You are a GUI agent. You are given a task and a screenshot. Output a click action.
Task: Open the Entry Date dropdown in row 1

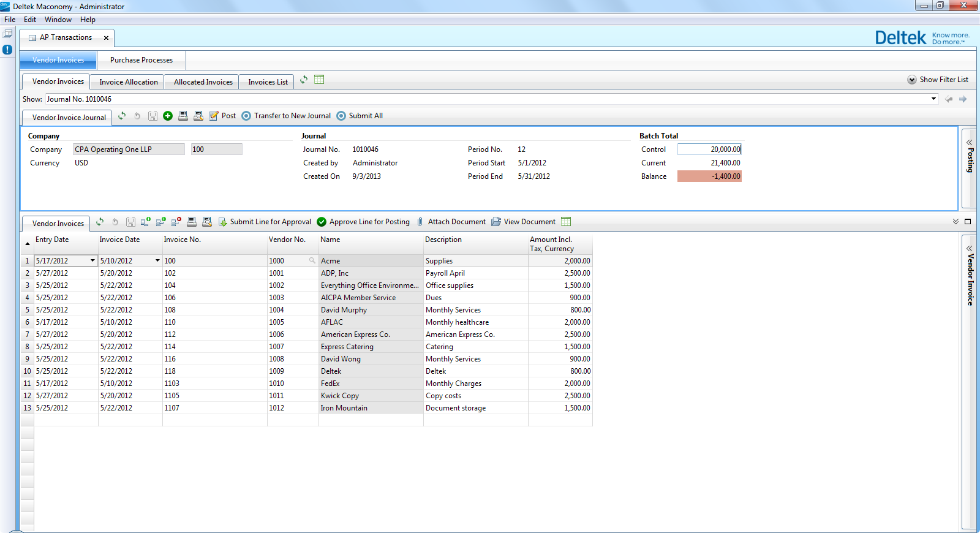(x=92, y=261)
